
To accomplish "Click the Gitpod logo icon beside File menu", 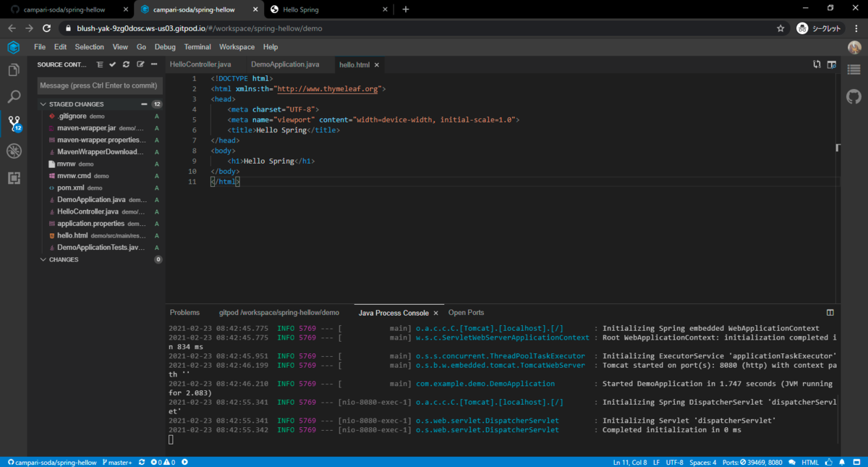I will [x=14, y=47].
